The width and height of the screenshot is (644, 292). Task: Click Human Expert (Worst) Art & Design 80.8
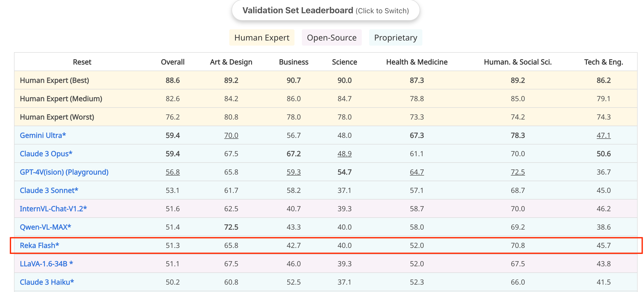[231, 117]
